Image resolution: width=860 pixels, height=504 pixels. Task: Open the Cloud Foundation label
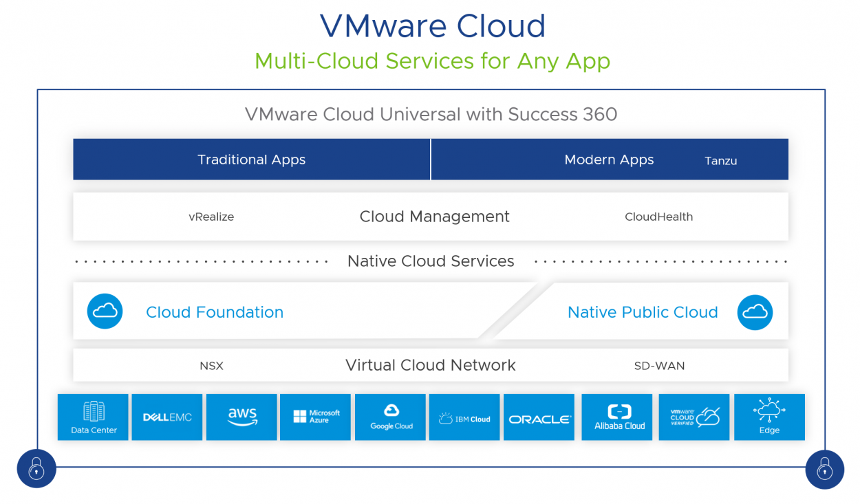(215, 312)
